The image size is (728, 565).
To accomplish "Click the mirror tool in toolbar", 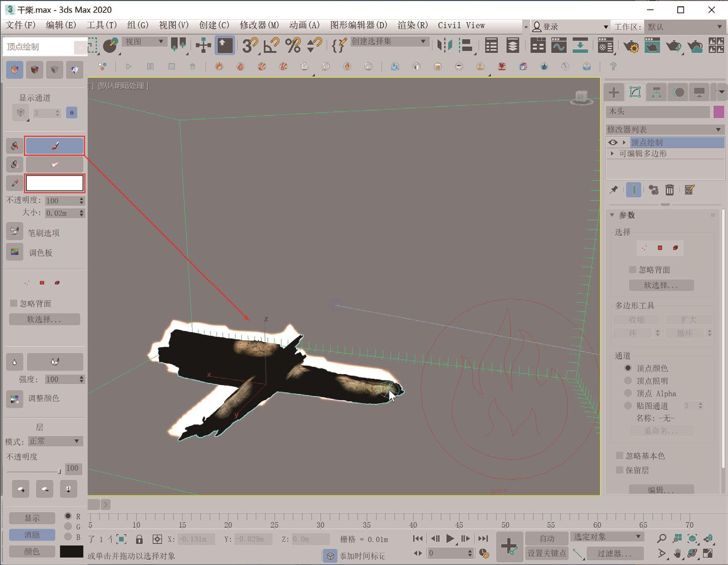I will [444, 46].
